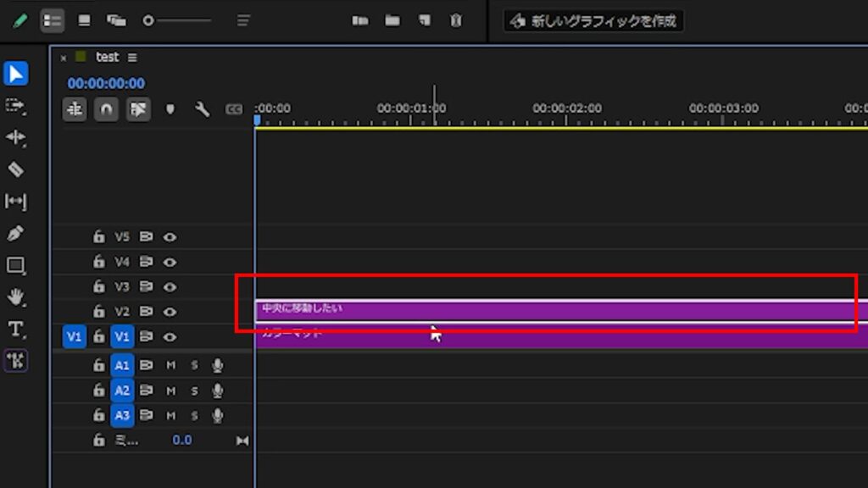Enable voice-over record on A1
The height and width of the screenshot is (488, 868).
pos(218,365)
